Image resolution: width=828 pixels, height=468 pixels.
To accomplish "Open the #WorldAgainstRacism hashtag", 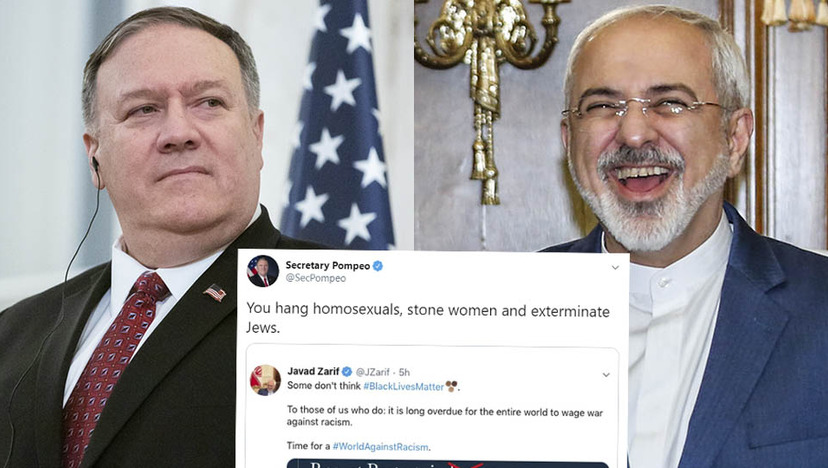I will pos(380,447).
